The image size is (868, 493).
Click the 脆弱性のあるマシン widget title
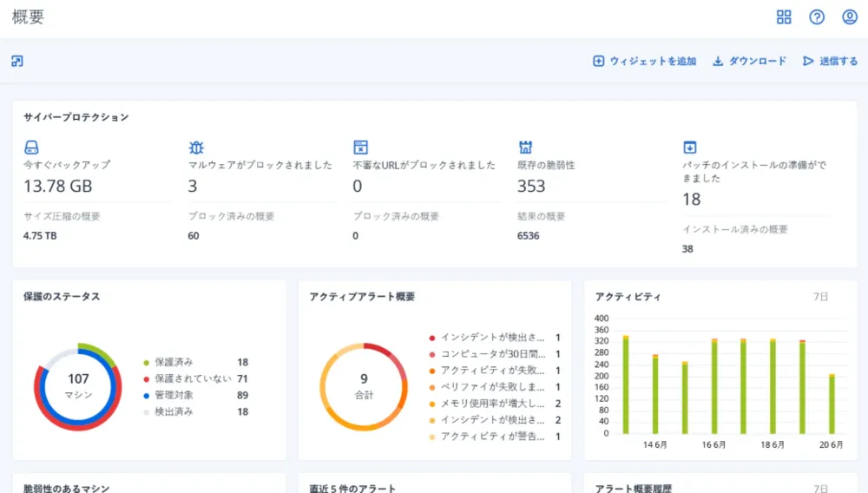click(x=67, y=489)
